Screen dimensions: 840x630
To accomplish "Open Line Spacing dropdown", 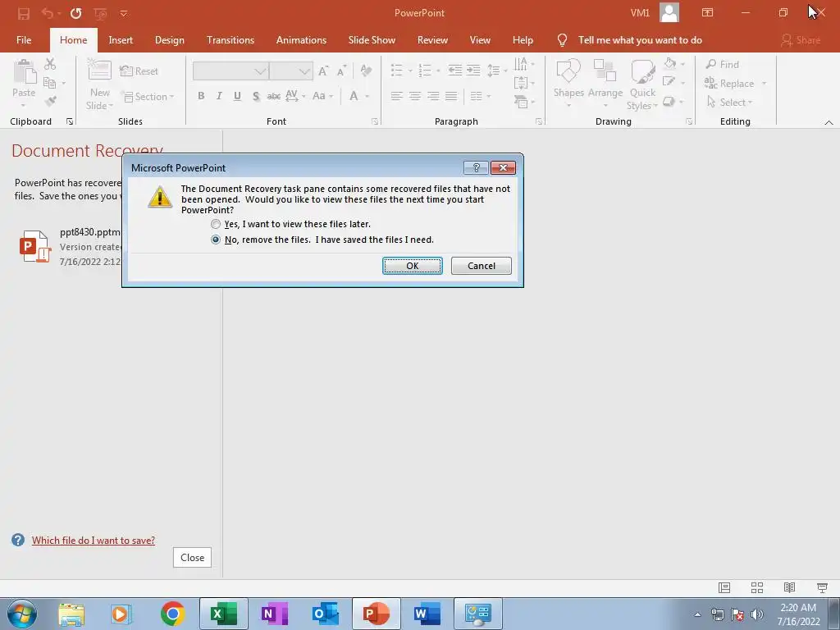I will click(x=497, y=71).
